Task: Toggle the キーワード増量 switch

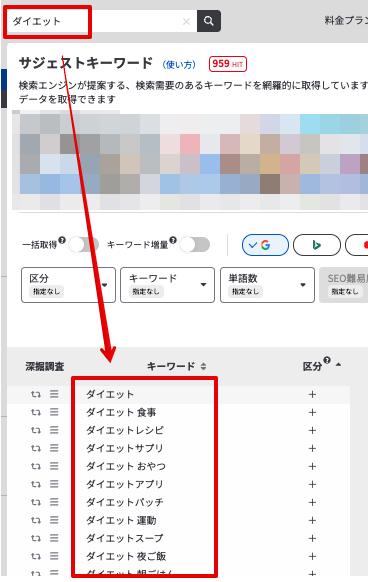Action: click(195, 245)
